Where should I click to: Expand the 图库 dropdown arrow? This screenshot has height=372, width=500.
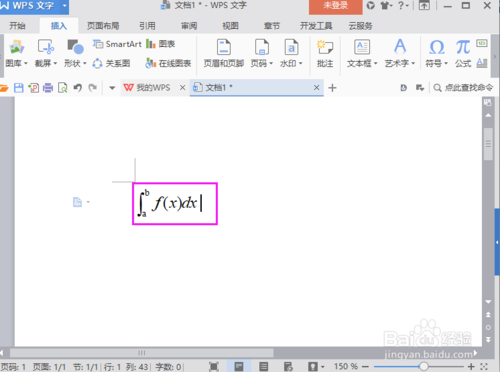26,63
